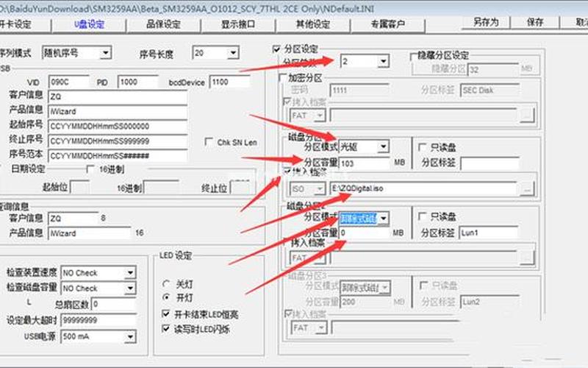Open the 显示接口 tab
The width and height of the screenshot is (588, 368).
(238, 24)
